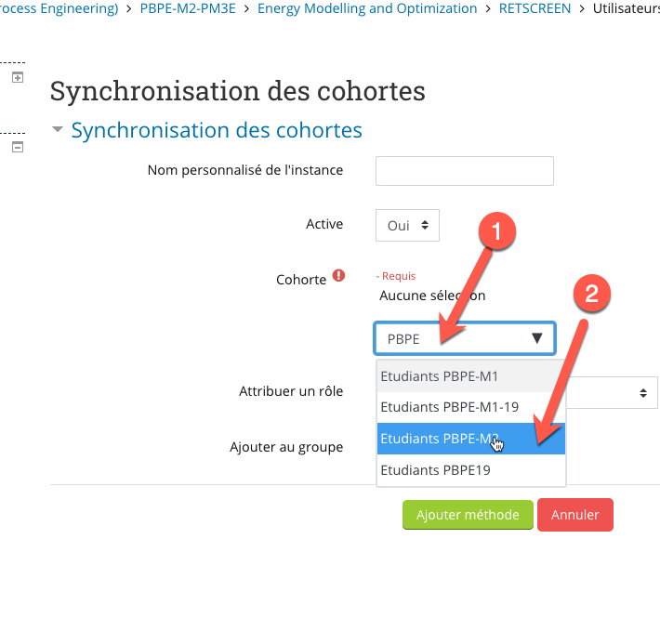Click the Nom personnalisé de l'instance field

(x=465, y=171)
